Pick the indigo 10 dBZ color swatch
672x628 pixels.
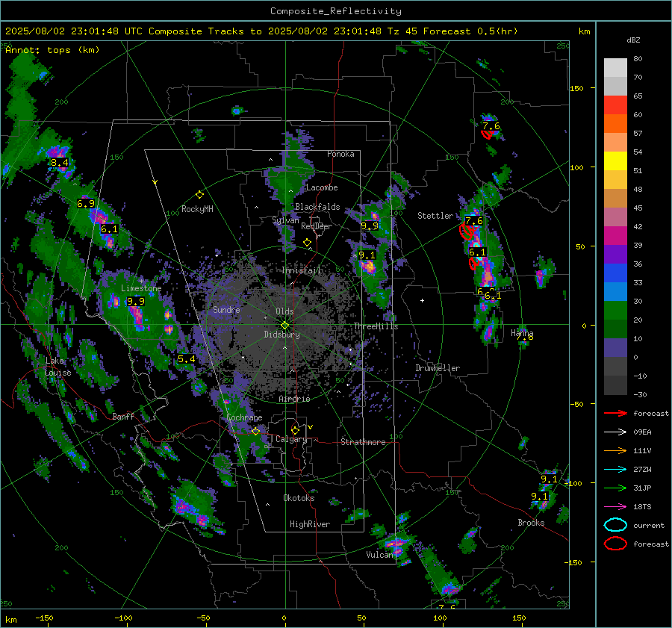615,348
